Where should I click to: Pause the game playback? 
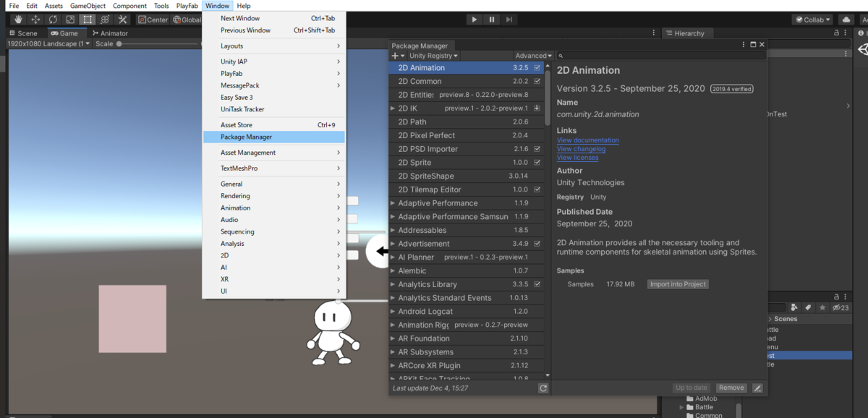[492, 20]
